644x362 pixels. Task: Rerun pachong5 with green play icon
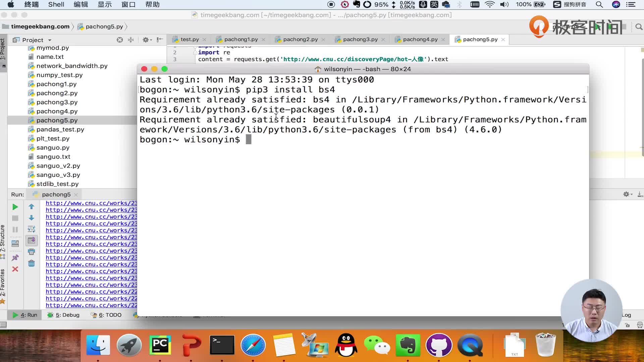pyautogui.click(x=15, y=207)
